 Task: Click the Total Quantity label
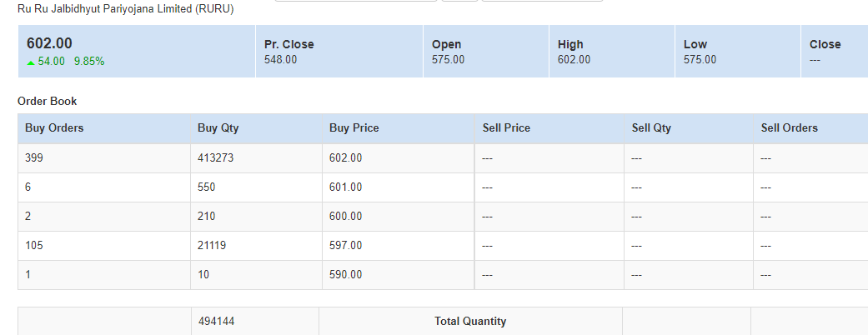click(469, 321)
